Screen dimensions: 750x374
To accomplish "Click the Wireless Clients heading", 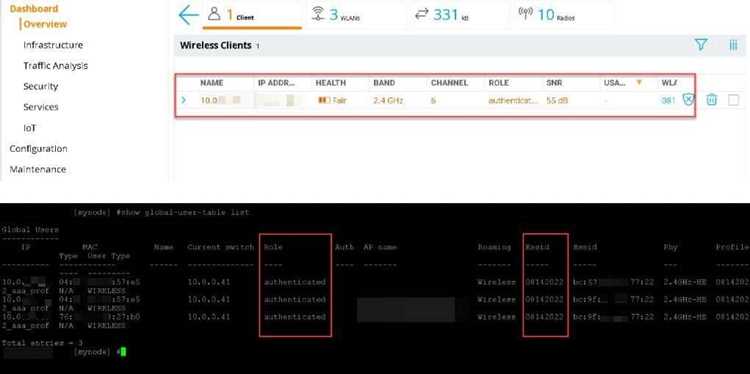I will pyautogui.click(x=216, y=45).
